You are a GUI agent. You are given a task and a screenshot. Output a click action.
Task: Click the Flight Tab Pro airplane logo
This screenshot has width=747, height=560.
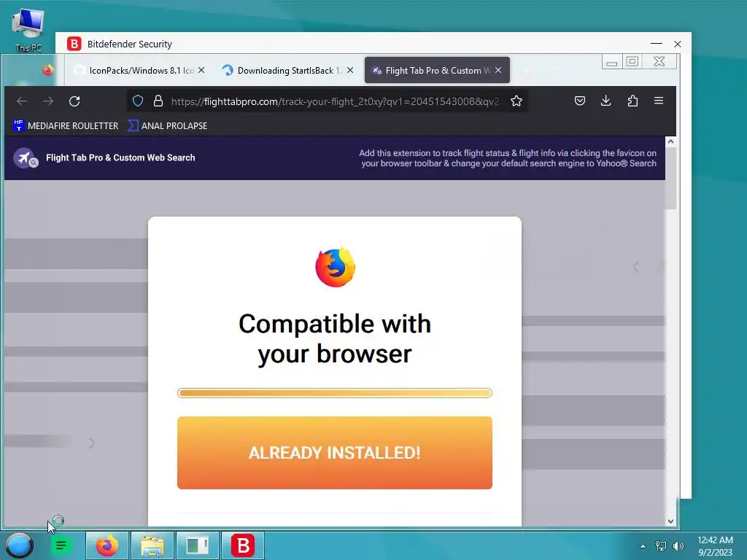pos(26,158)
